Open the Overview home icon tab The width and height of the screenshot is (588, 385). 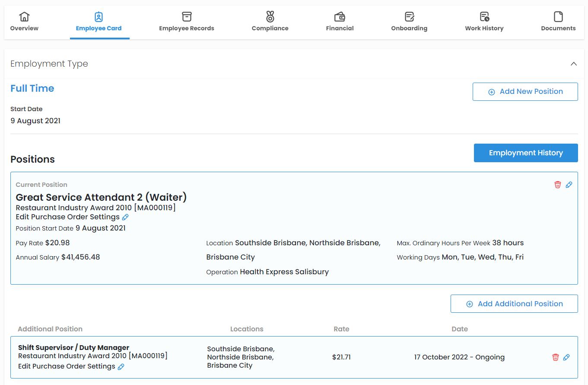[x=24, y=22]
